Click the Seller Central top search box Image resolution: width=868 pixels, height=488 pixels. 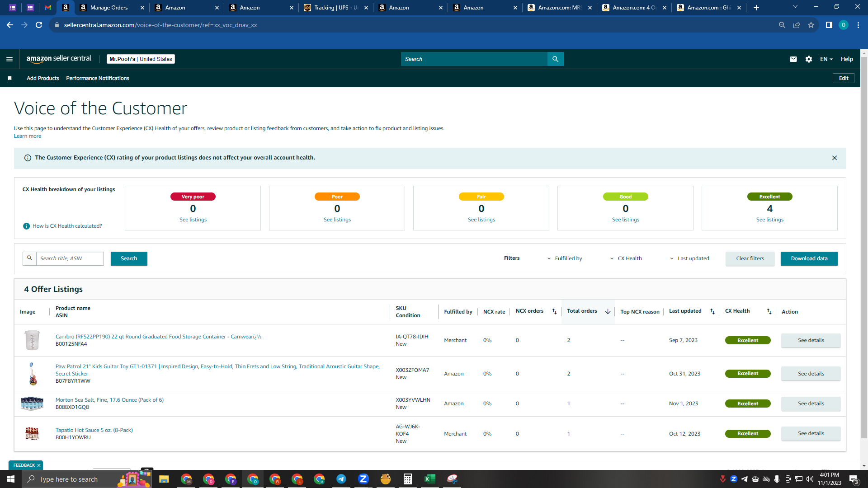point(474,59)
